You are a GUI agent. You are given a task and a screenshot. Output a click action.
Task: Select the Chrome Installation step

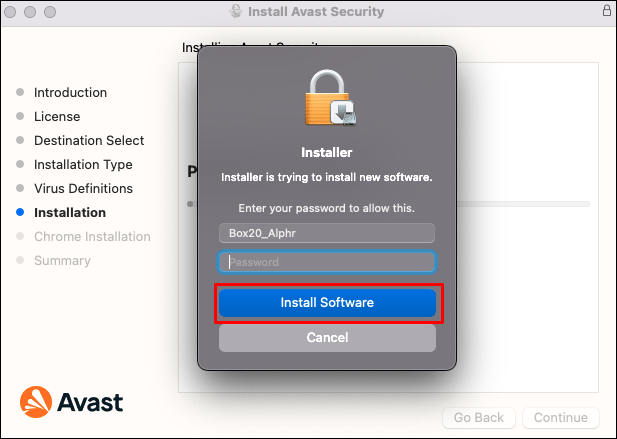[x=92, y=237]
